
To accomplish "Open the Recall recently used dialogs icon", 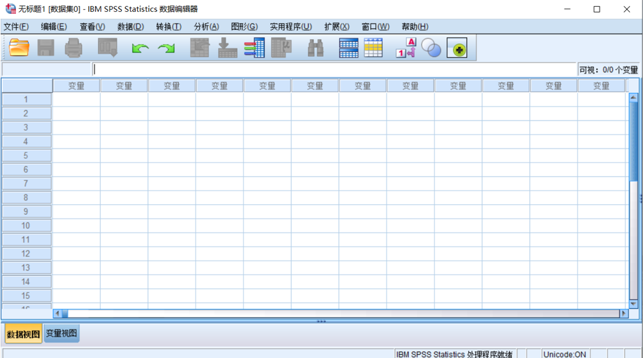I will pos(107,48).
